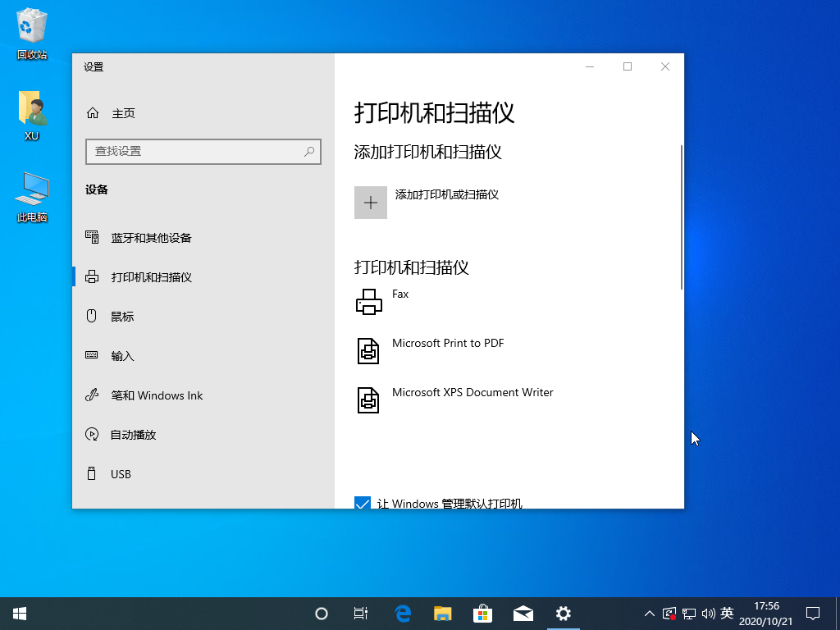Screen dimensions: 840x630
Task: Click 添加打印机或扫描仪 text button
Action: (447, 194)
